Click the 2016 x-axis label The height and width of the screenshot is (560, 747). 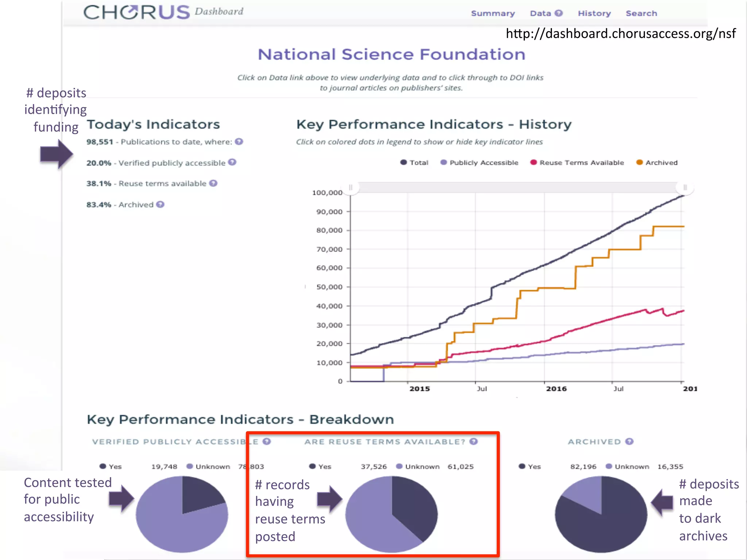556,389
